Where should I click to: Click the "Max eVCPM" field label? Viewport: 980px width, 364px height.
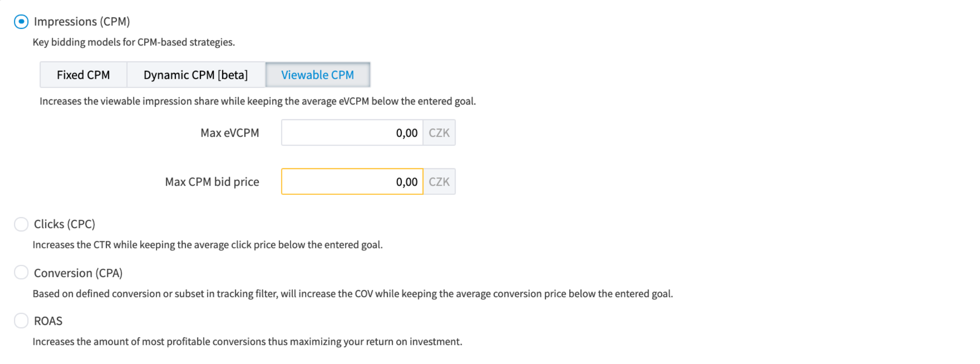coord(230,133)
